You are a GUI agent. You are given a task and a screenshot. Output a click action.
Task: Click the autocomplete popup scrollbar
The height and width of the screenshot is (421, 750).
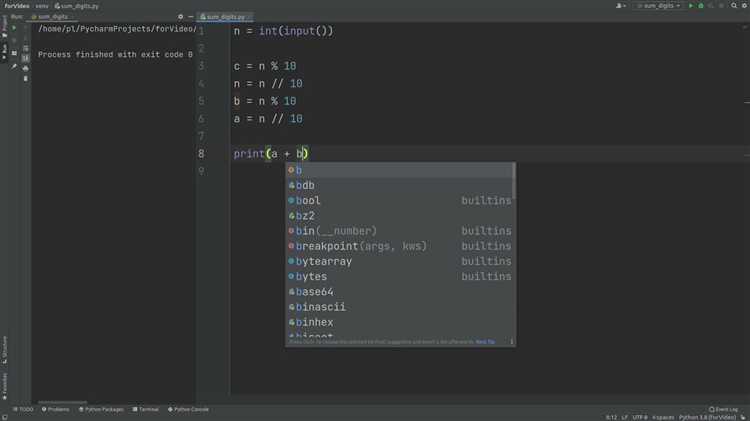[514, 182]
